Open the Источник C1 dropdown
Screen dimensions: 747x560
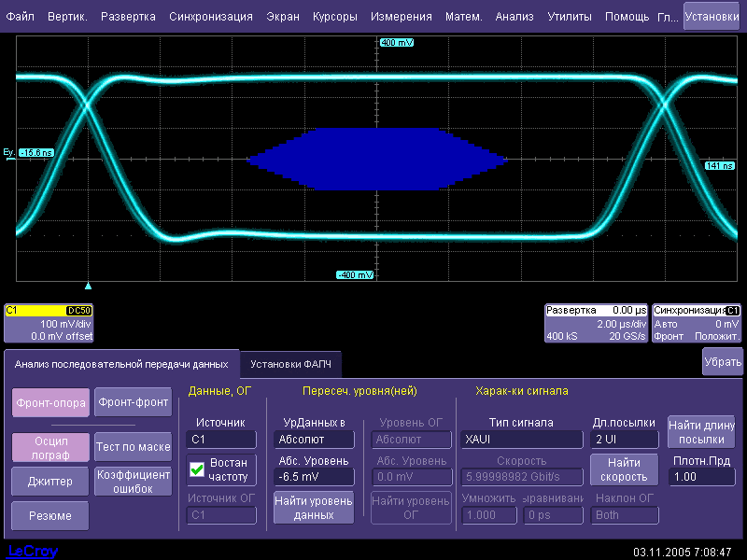[221, 440]
